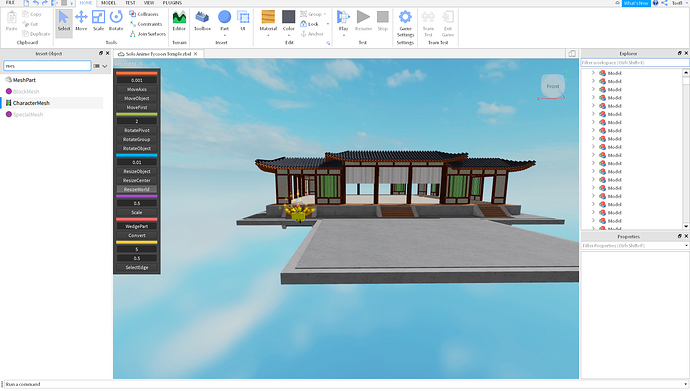Toggle select-inserted-object icon in Insert Object

pos(96,66)
